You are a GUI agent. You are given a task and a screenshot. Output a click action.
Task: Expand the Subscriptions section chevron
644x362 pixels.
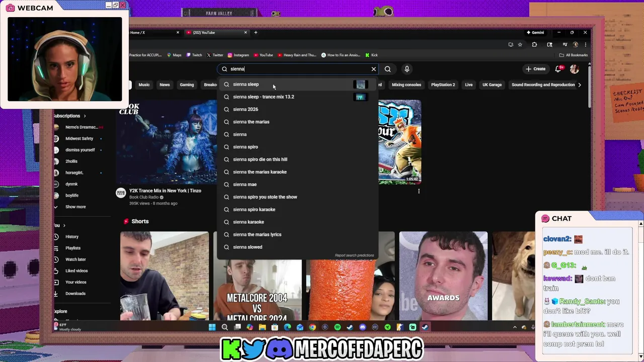tap(85, 116)
